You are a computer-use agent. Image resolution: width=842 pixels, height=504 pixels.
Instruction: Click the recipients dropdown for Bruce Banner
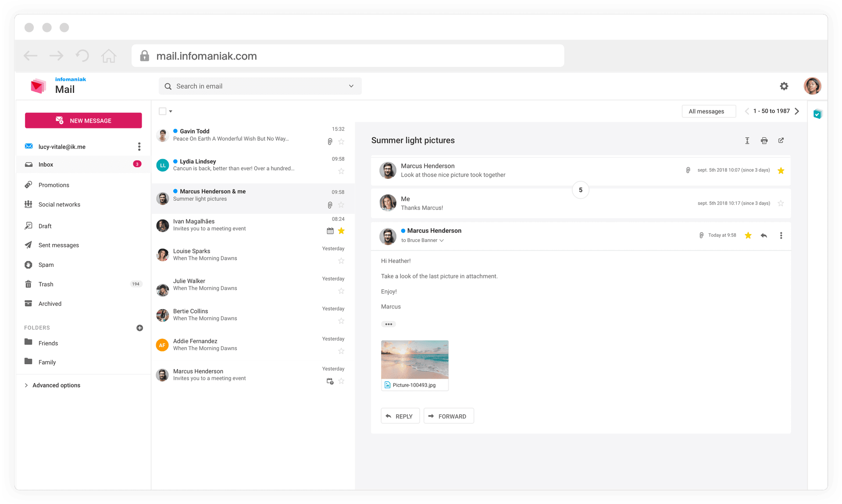(440, 240)
